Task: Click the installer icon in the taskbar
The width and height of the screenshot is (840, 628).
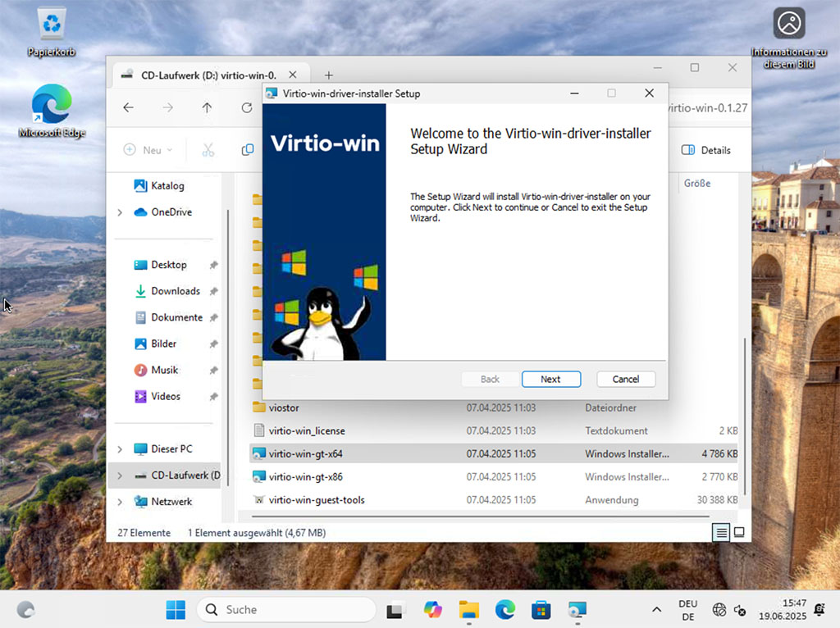Action: tap(577, 609)
